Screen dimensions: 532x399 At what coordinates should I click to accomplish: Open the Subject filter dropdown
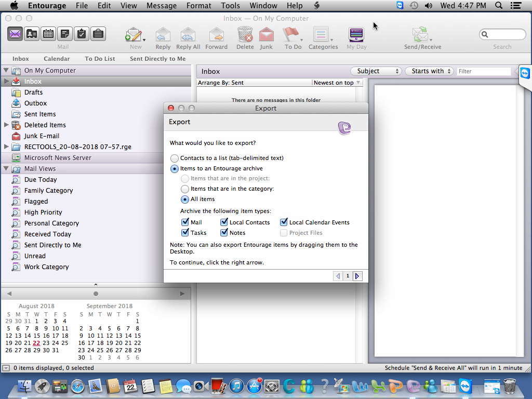point(376,71)
